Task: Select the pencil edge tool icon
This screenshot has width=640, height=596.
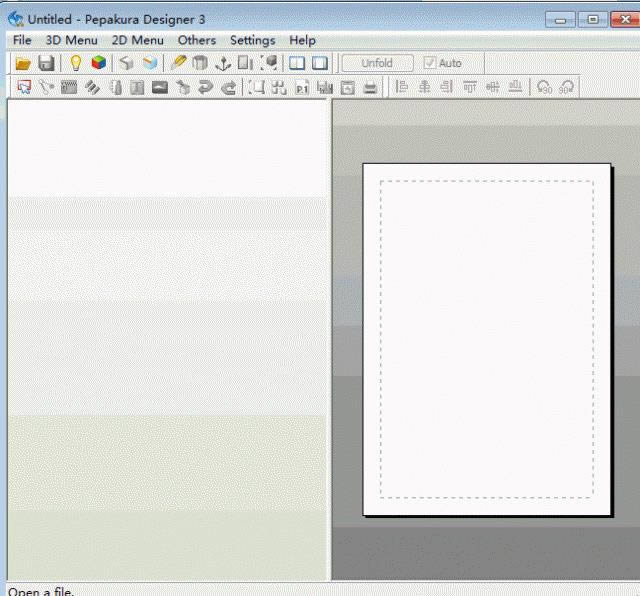Action: [178, 63]
